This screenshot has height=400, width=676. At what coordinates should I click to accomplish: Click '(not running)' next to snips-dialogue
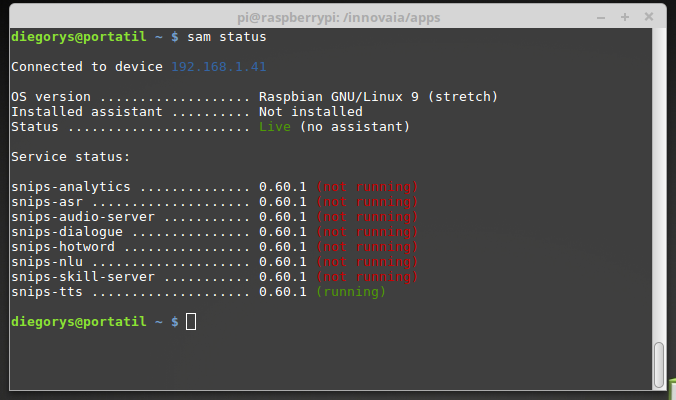[366, 232]
